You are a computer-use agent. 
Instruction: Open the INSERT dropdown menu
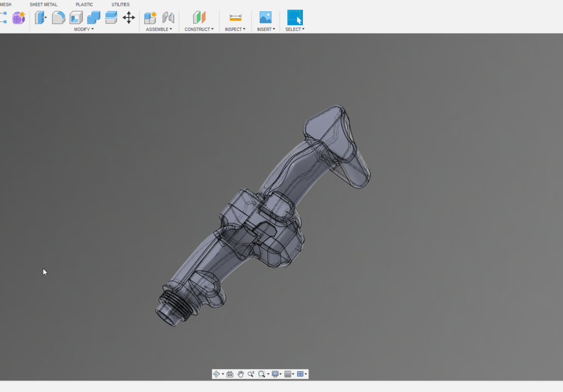point(266,29)
